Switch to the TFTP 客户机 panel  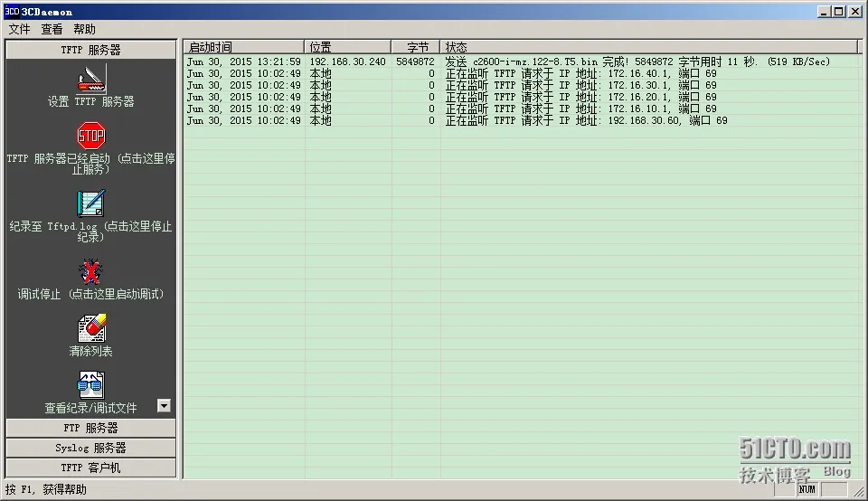(x=90, y=468)
